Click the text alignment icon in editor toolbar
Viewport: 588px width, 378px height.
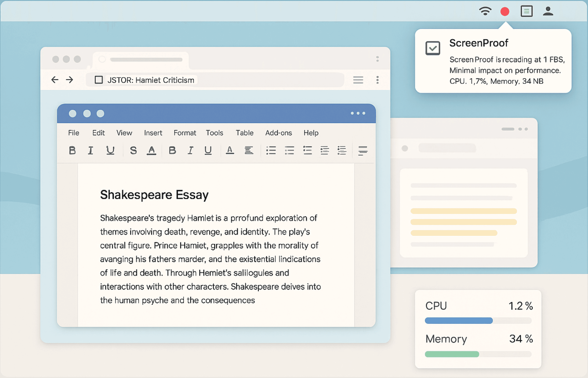(x=249, y=150)
